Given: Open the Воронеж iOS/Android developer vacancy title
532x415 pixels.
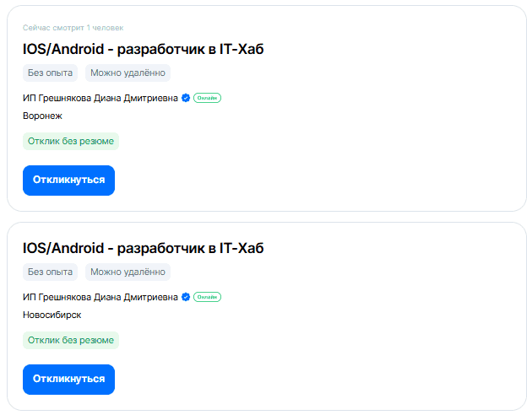Looking at the screenshot, I should point(143,49).
